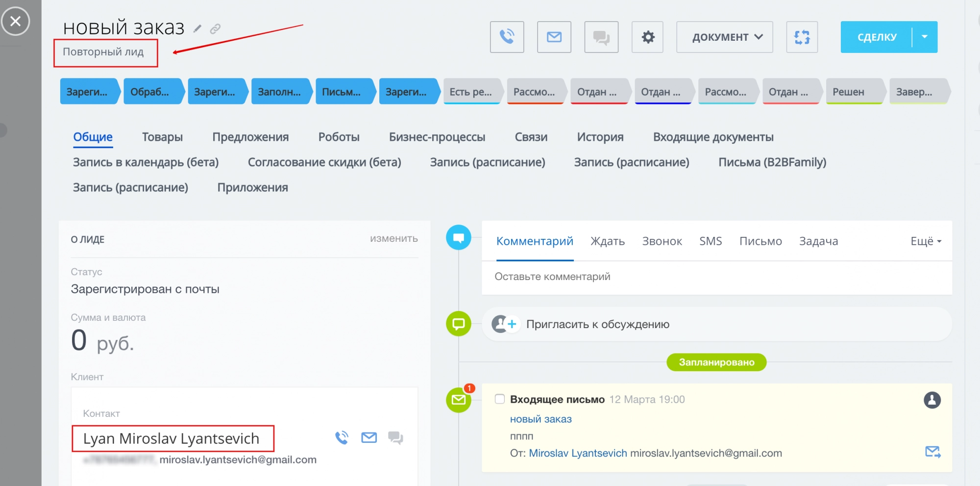This screenshot has height=486, width=980.
Task: Open the email envelope icon in toolbar
Action: coord(554,37)
